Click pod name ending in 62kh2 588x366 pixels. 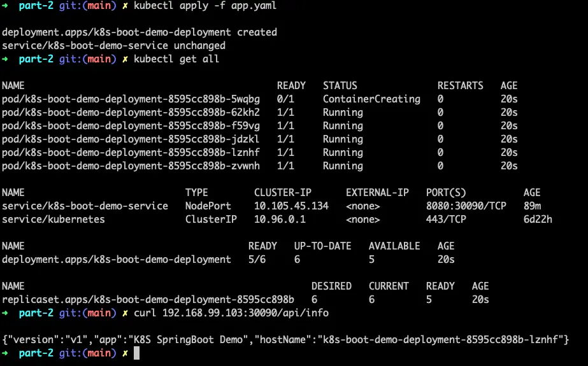click(131, 113)
